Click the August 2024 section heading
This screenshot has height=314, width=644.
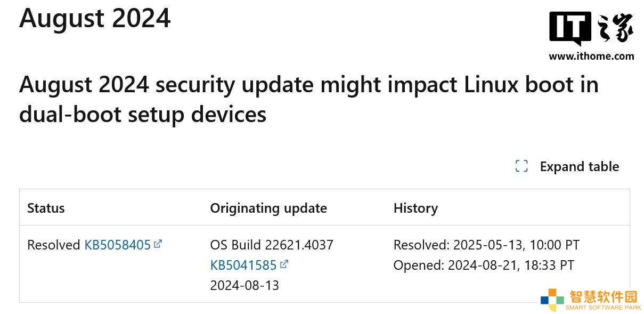[x=95, y=17]
